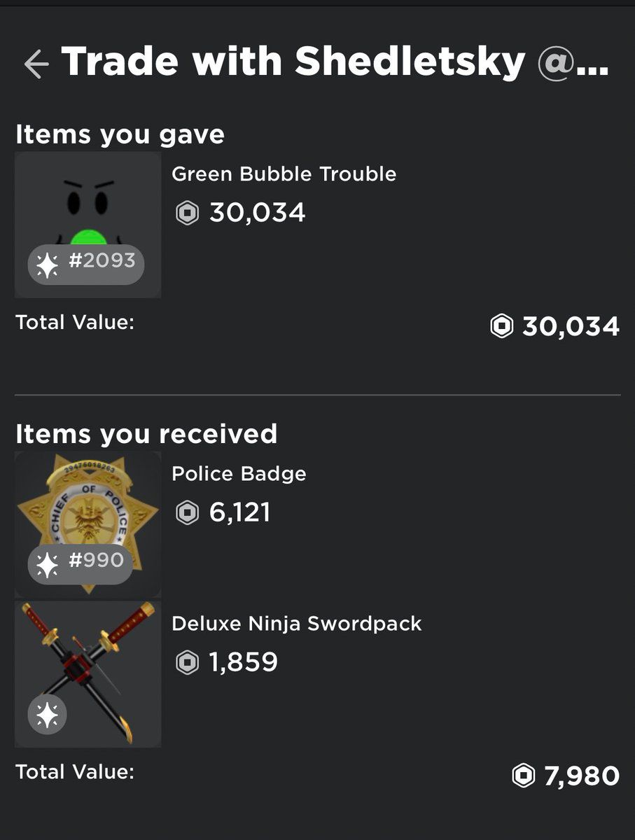Tap the limited sparkle badge #2093

[x=86, y=264]
